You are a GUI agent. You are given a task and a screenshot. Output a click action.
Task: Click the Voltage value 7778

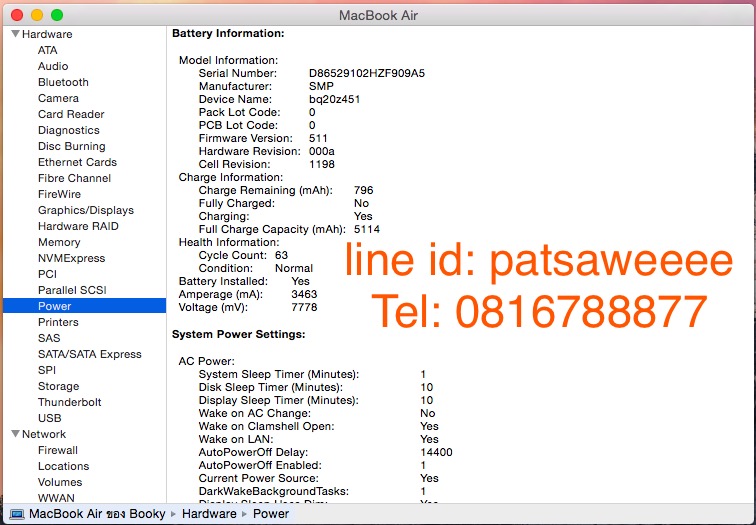click(x=304, y=308)
